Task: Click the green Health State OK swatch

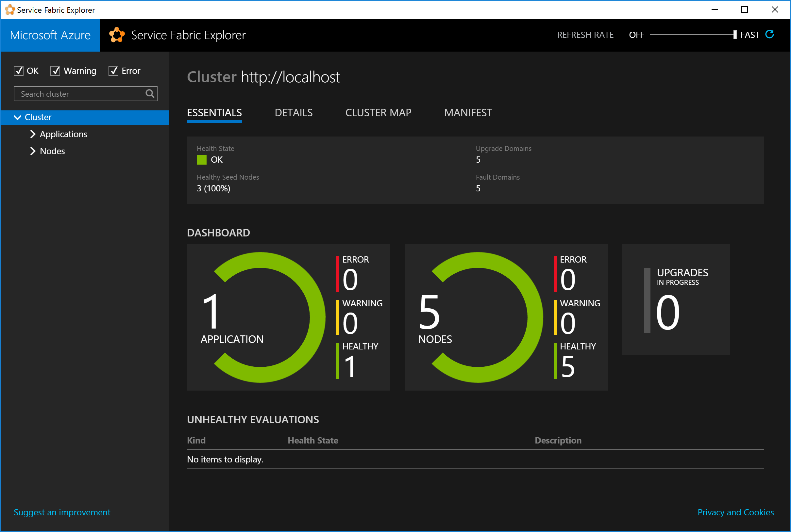Action: [202, 160]
